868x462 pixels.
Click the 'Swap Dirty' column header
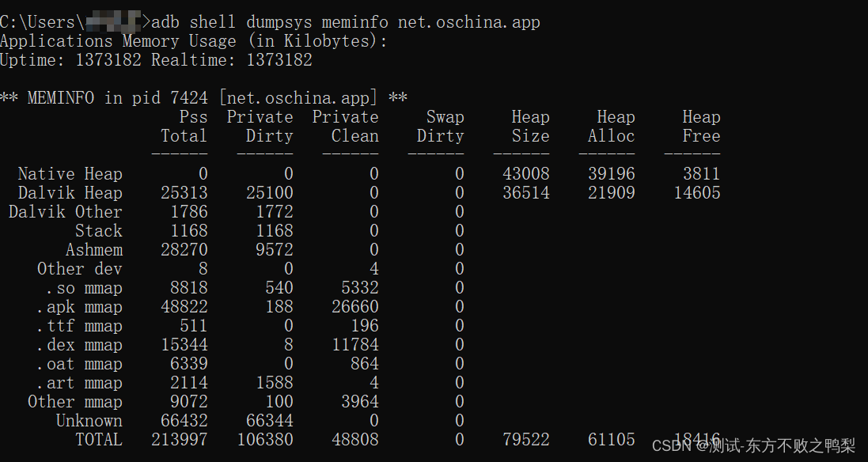coord(441,126)
